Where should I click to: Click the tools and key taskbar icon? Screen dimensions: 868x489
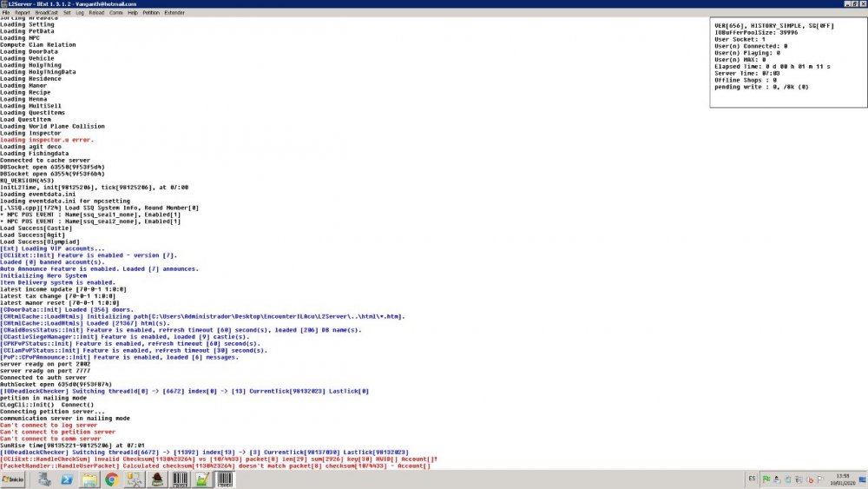coord(135,479)
